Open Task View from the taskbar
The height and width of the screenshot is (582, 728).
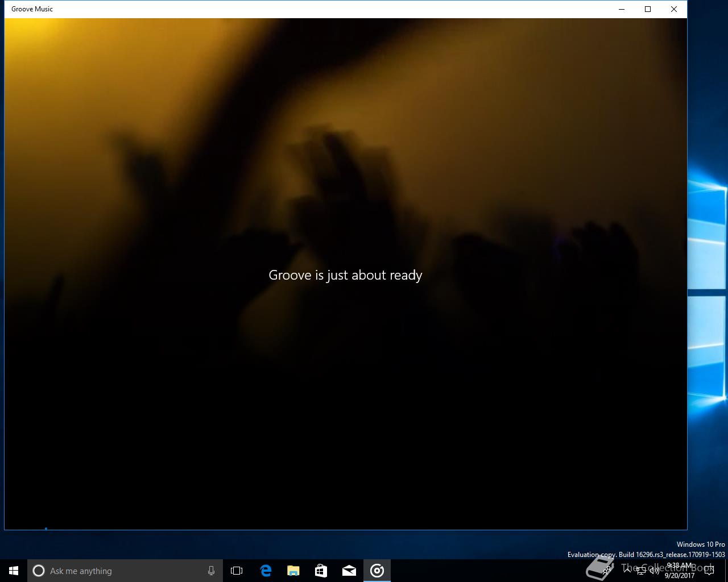(237, 571)
